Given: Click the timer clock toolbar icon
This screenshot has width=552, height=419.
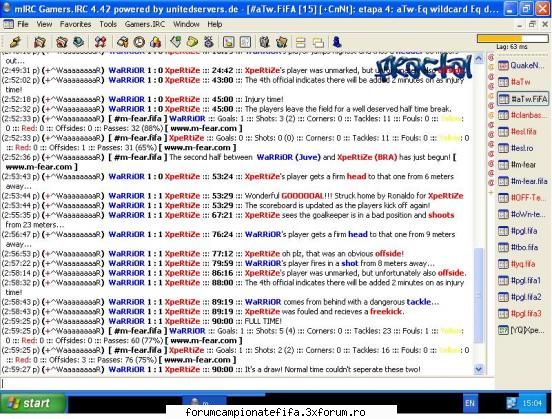Looking at the screenshot, I should pyautogui.click(x=139, y=42).
